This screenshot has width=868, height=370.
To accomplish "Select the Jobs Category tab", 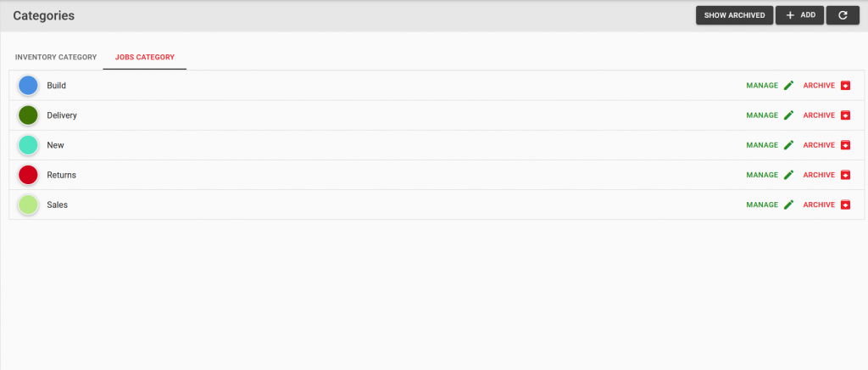I will click(144, 57).
